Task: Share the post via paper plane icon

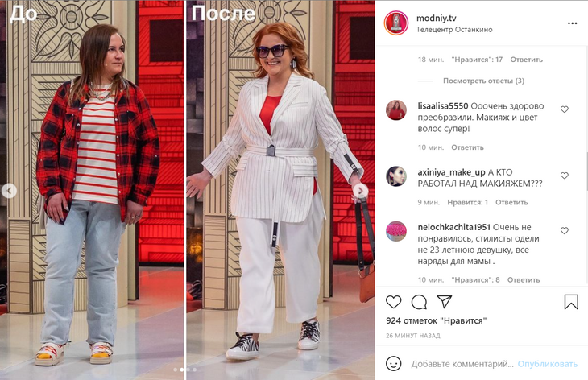Action: pos(444,302)
